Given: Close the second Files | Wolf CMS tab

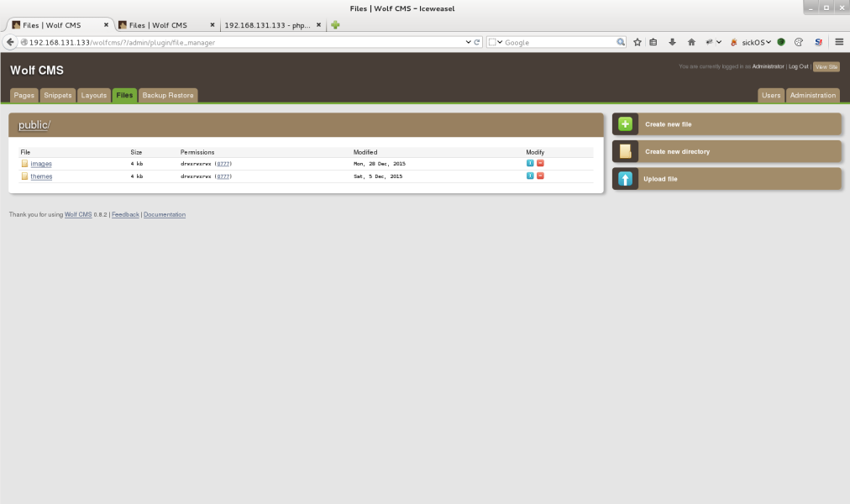Looking at the screenshot, I should point(212,25).
